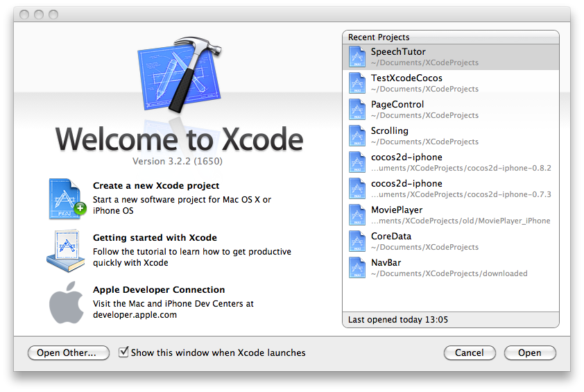Click the cocos2d-iphone-0.8.2 project file icon
This screenshot has height=392, width=584.
(357, 162)
